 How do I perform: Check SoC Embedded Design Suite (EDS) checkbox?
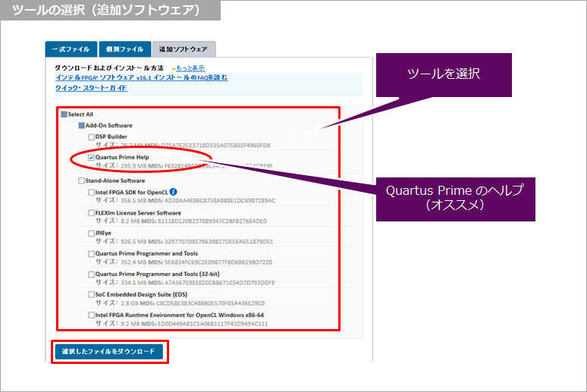point(91,295)
